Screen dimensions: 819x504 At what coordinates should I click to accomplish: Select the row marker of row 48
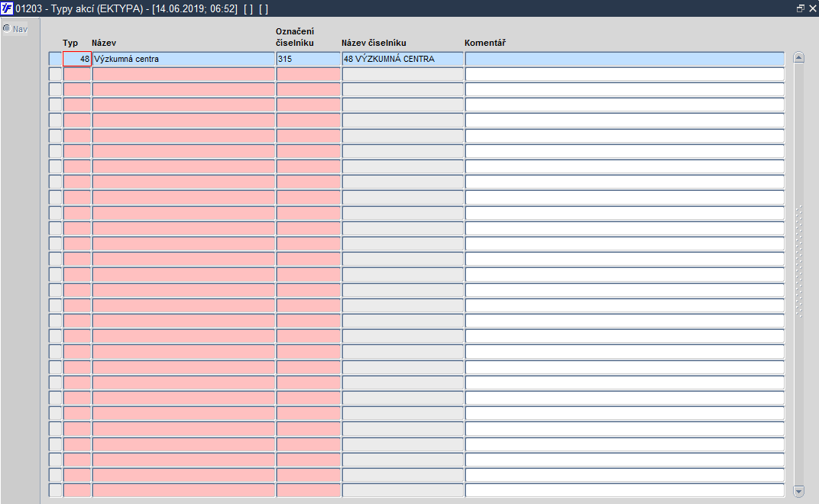point(55,59)
